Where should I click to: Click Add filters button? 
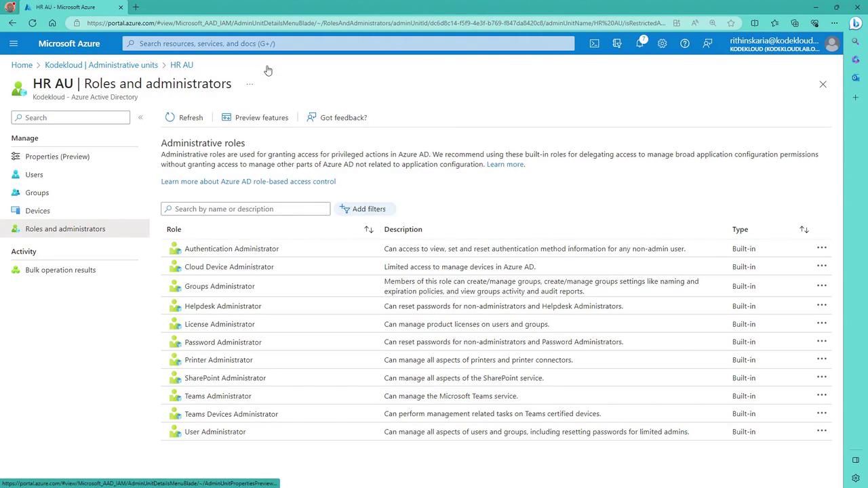363,209
